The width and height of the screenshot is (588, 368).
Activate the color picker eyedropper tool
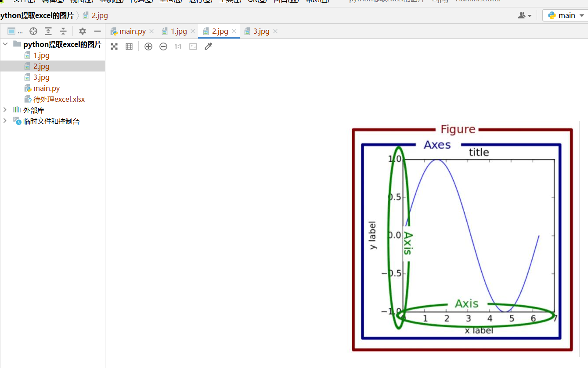(x=208, y=46)
